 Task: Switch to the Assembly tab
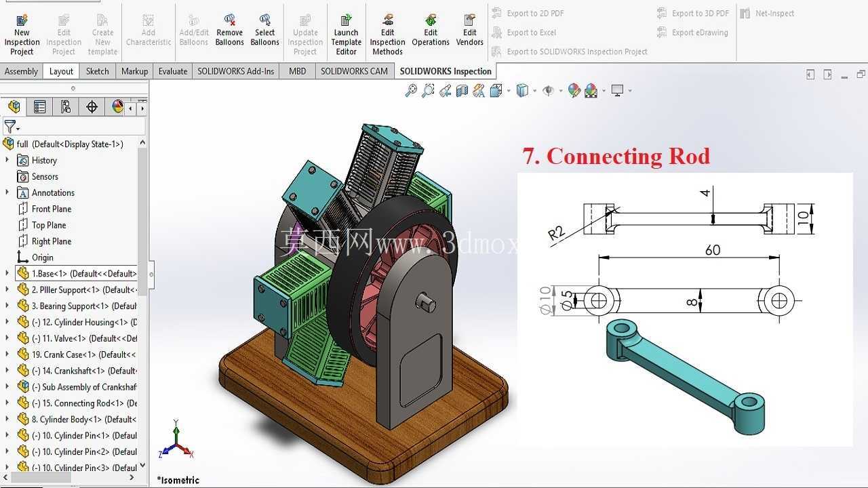[x=21, y=71]
